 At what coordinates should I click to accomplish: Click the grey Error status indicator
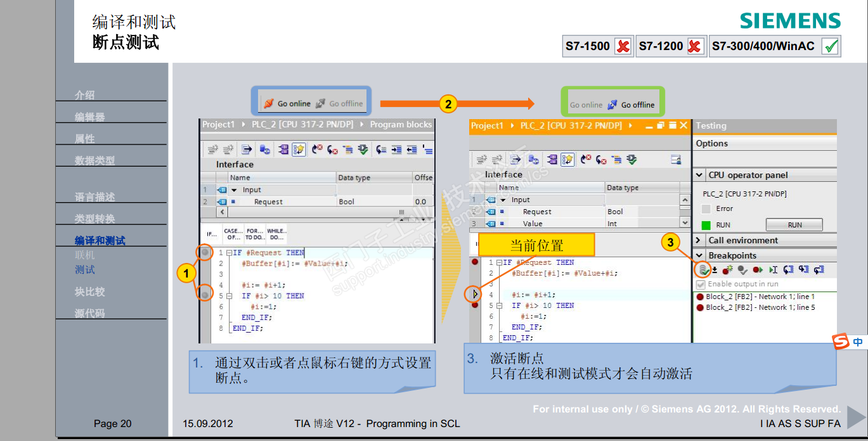click(x=706, y=208)
